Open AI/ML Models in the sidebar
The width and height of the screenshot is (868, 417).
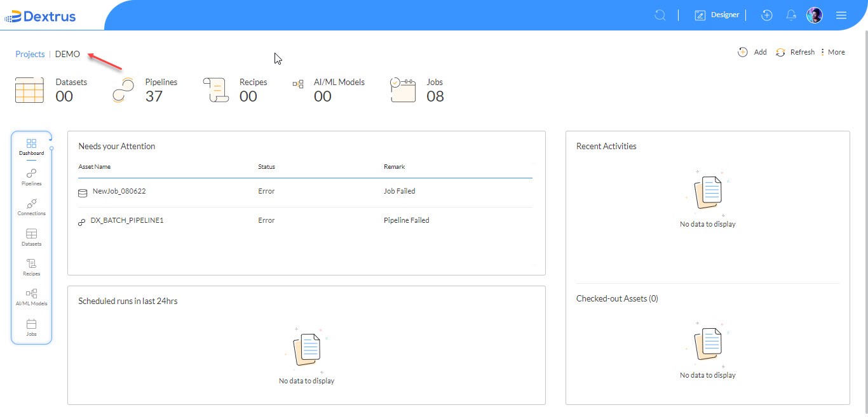pyautogui.click(x=31, y=297)
